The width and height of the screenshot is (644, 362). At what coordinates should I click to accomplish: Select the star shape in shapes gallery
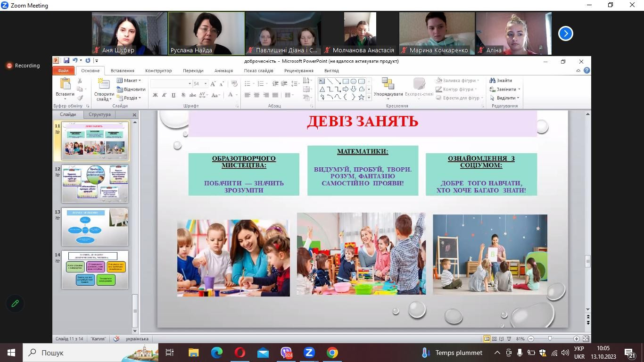pos(361,97)
